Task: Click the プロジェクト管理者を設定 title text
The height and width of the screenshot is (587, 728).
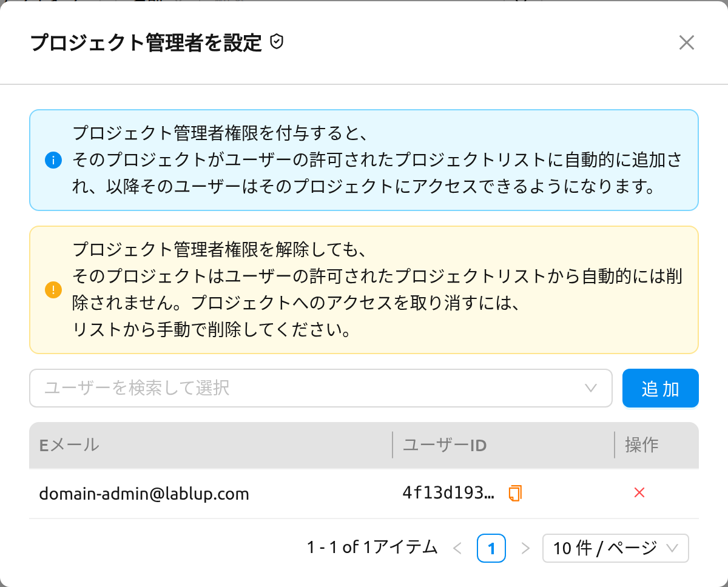Action: [146, 43]
